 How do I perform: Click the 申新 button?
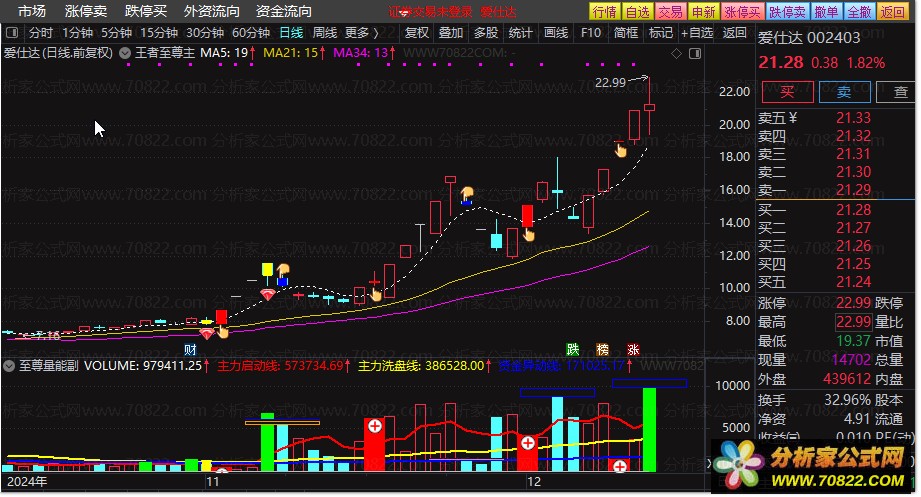(x=703, y=12)
